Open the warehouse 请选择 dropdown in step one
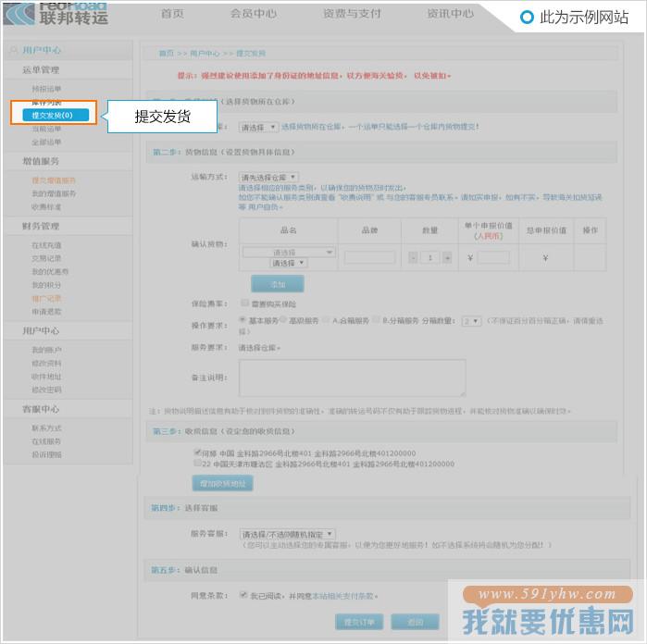This screenshot has height=644, width=647. tap(258, 128)
